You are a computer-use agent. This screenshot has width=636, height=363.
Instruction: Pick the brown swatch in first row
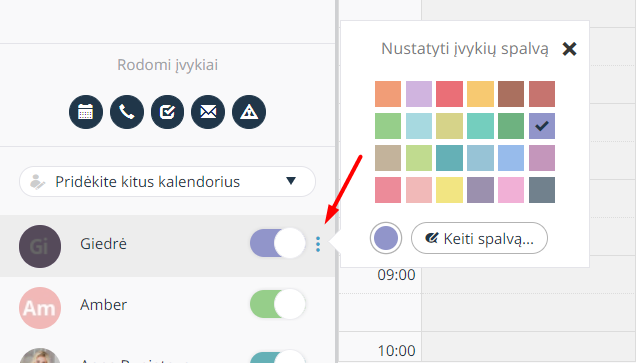coord(511,94)
